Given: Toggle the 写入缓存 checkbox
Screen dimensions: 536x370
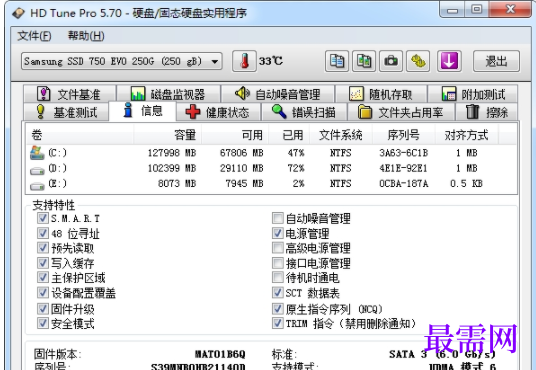Looking at the screenshot, I should pos(43,263).
